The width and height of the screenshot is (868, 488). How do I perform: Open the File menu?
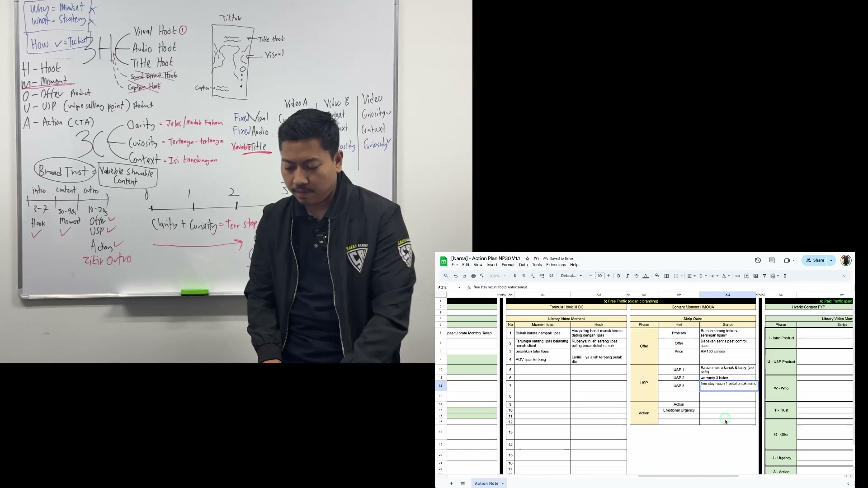[x=454, y=265]
